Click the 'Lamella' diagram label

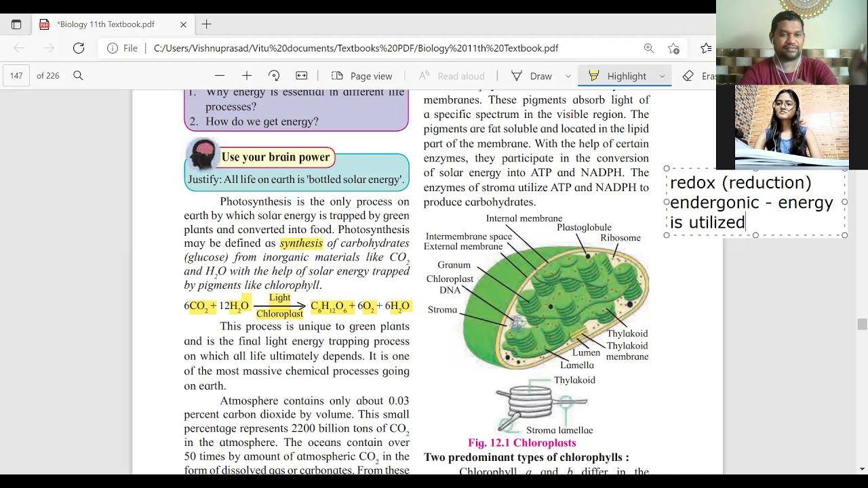[577, 365]
